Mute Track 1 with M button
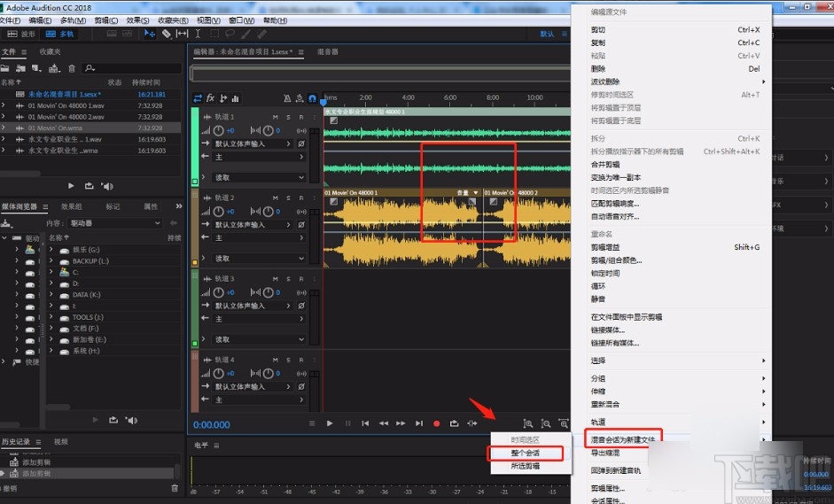 coord(275,117)
